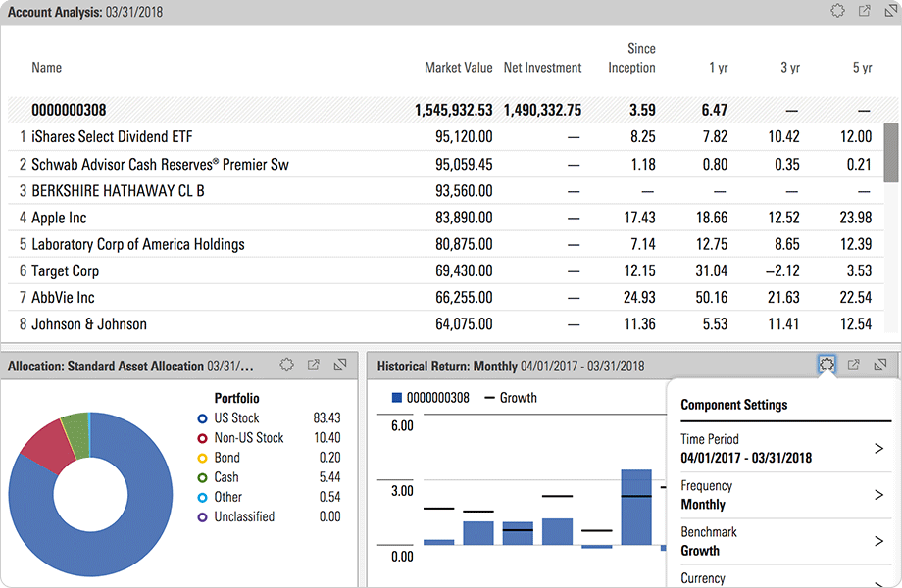Viewport: 902px width, 588px height.
Task: Click Historical Return settings gear icon
Action: tap(827, 366)
